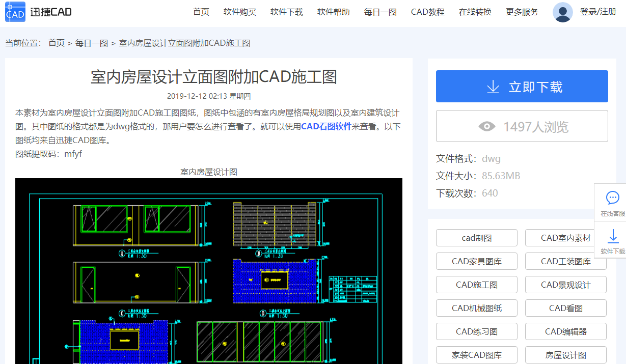Open the 在线转换 page

[475, 12]
